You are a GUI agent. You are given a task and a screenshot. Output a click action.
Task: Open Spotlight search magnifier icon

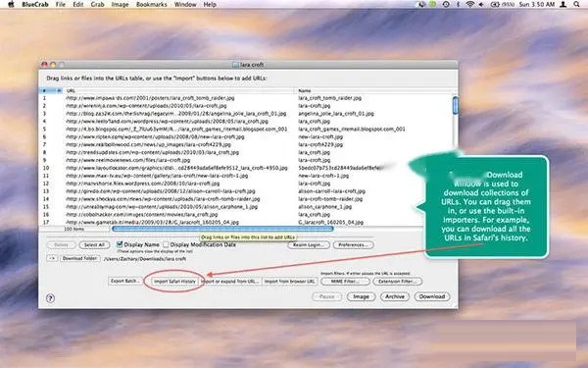click(x=576, y=4)
